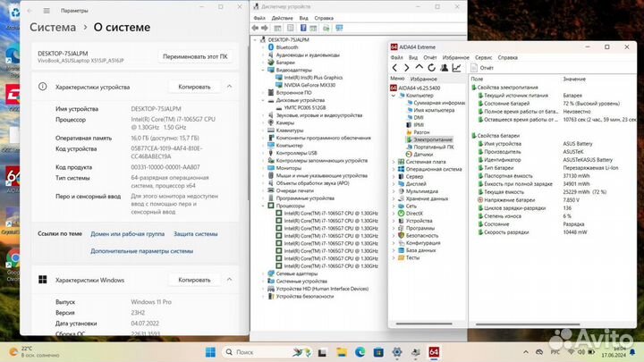Expand Системная плата in AIDA64 tree

tap(394, 162)
